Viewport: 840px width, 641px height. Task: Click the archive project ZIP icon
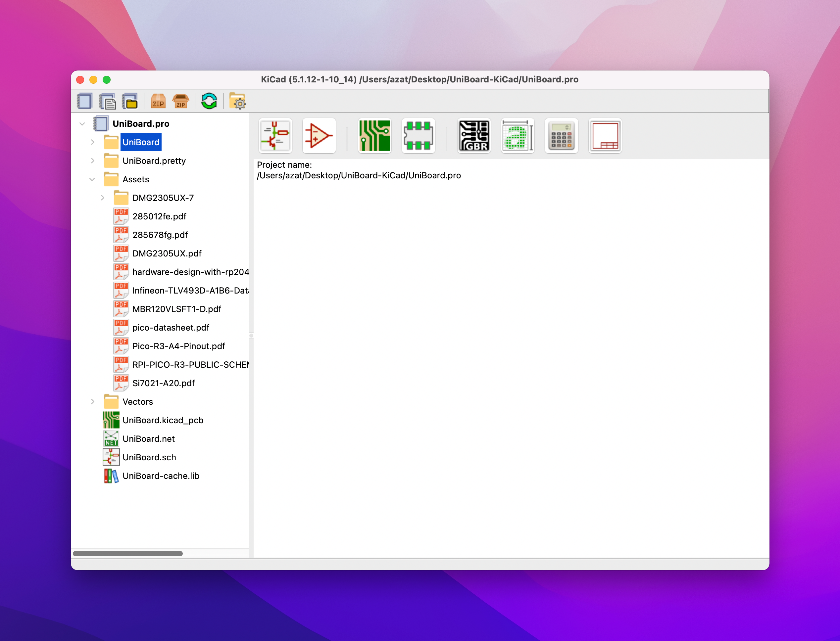158,102
